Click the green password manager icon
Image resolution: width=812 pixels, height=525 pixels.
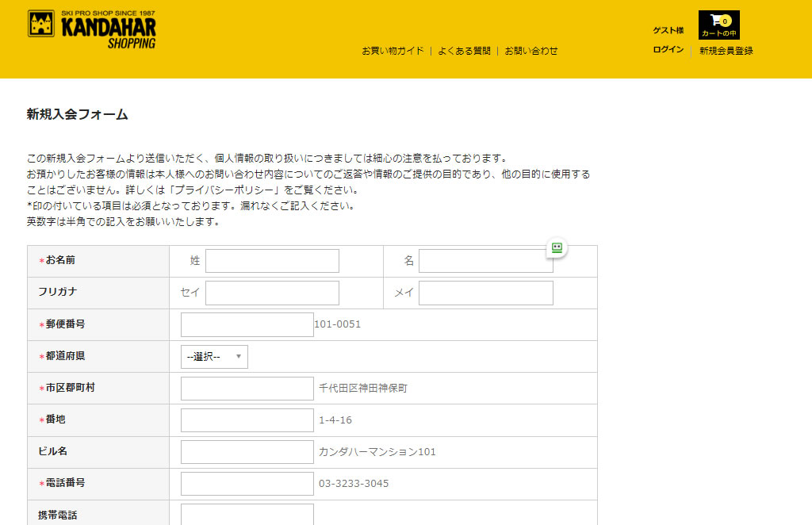[x=557, y=247]
